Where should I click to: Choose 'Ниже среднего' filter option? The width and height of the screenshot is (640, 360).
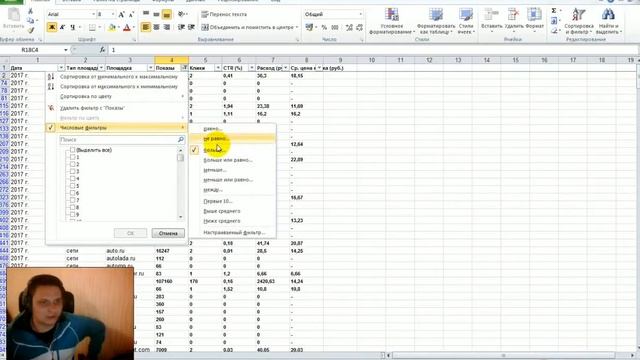[x=233, y=221]
